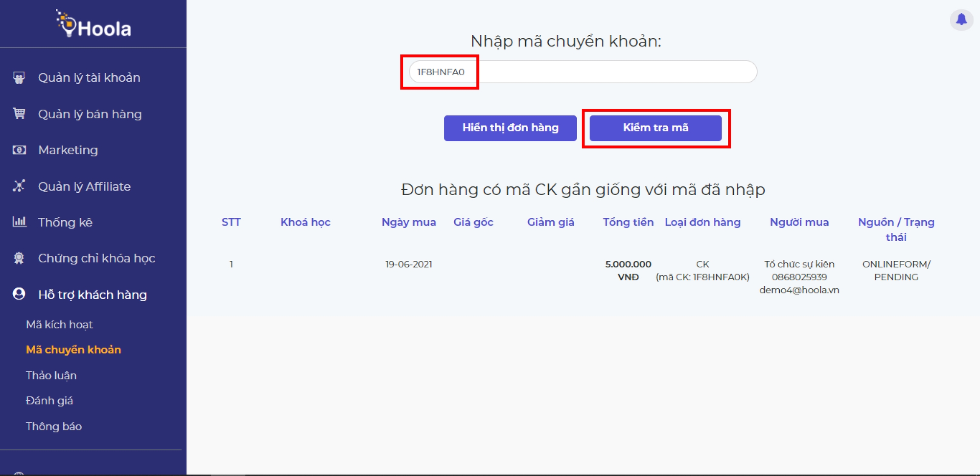
Task: Click the Affiliate network icon
Action: click(x=19, y=186)
